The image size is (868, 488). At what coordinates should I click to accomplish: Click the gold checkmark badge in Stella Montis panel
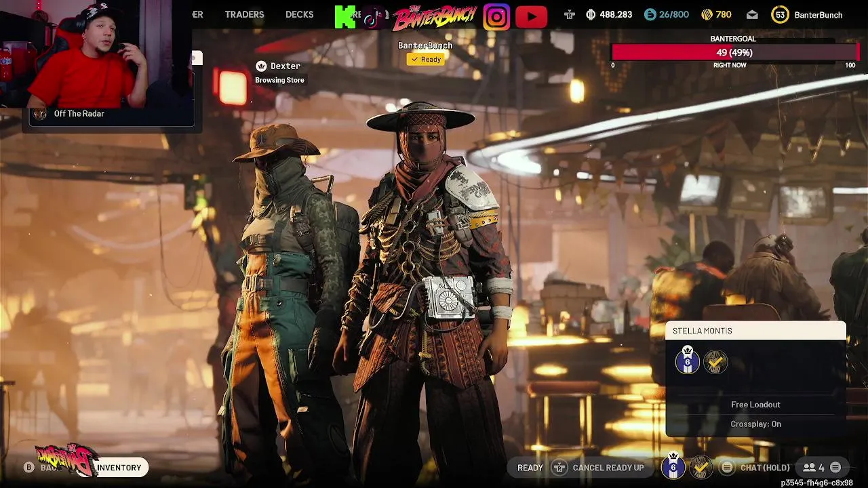[715, 363]
